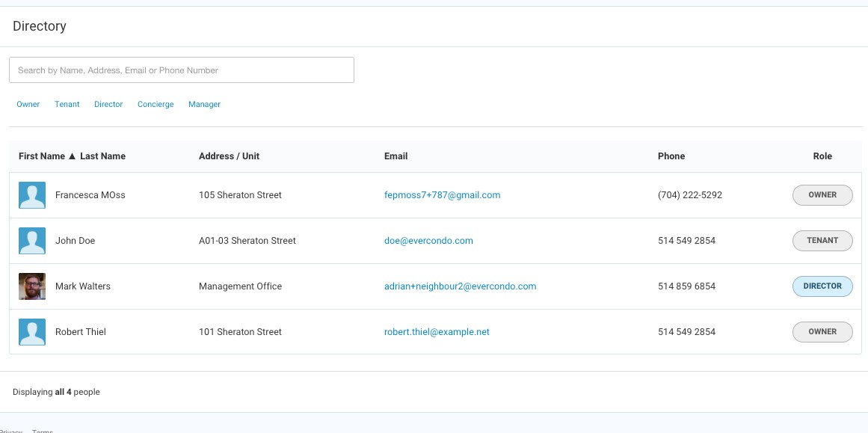868x433 pixels.
Task: Click Francesca MOss's profile avatar
Action: coord(32,194)
